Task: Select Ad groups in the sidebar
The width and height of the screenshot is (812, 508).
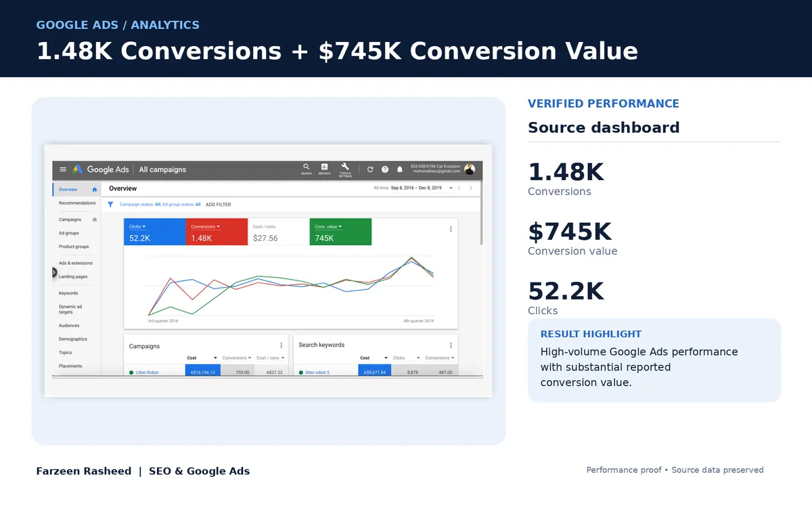Action: 69,233
